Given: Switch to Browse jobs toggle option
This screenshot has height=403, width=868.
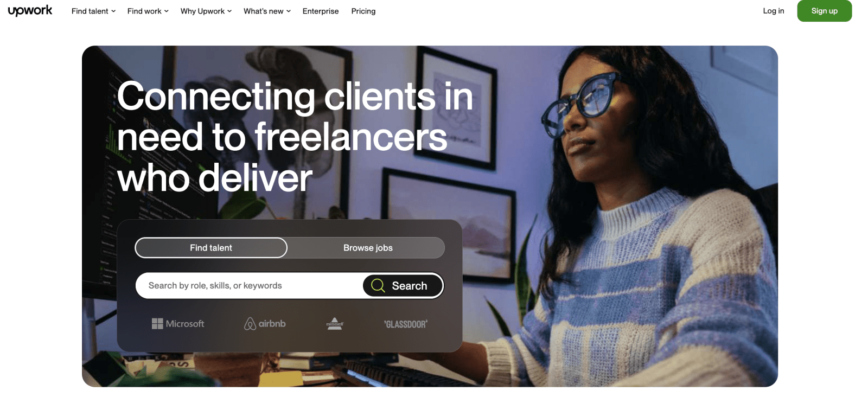Looking at the screenshot, I should click(368, 248).
